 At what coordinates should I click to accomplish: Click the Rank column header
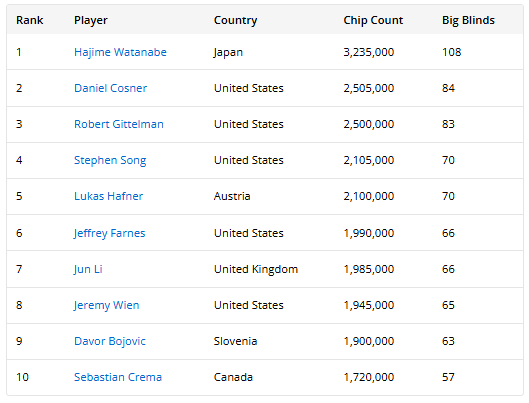tap(30, 20)
